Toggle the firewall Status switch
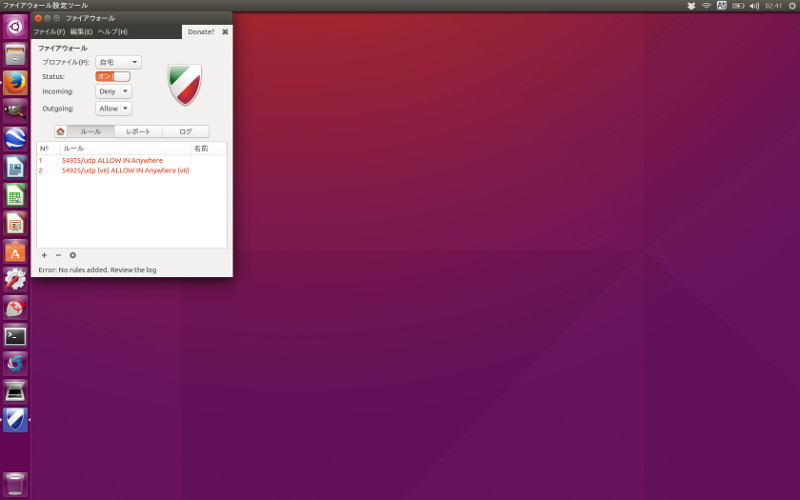Screen dimensions: 800x500 pos(113,77)
